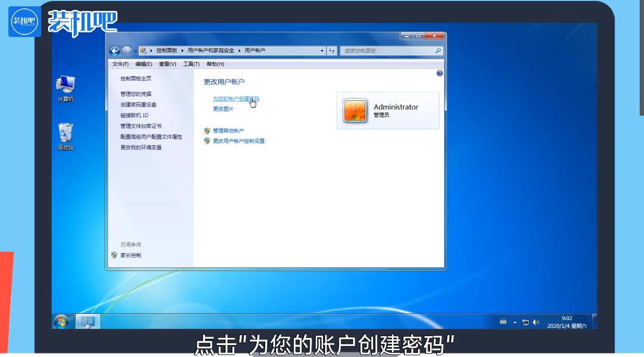
Task: Click the 更改图片 link
Action: point(223,109)
